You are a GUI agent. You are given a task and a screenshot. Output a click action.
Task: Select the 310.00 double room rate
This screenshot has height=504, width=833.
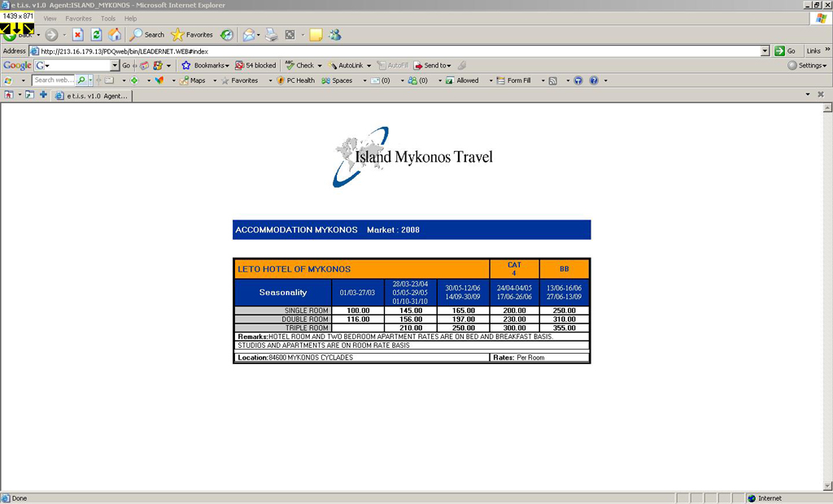[565, 319]
